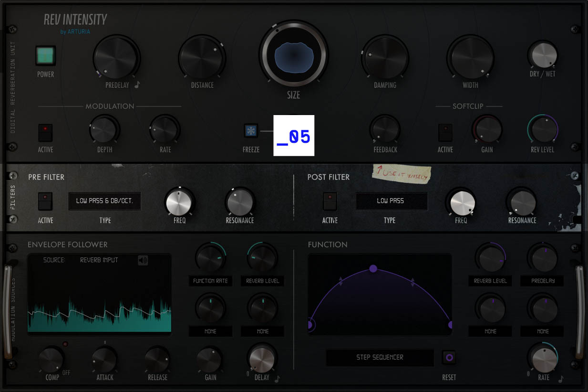Click the Function Predelay destination label
Image resolution: width=588 pixels, height=392 pixels.
pos(542,281)
